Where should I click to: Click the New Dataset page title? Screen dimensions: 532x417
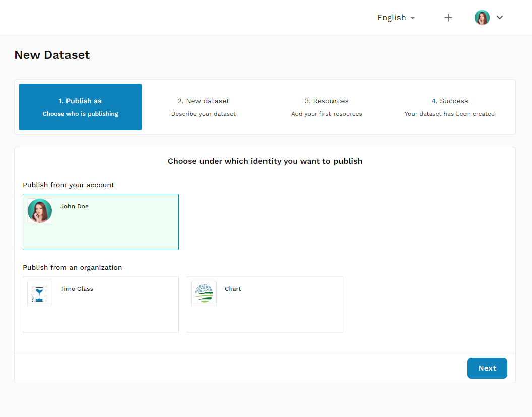point(52,55)
